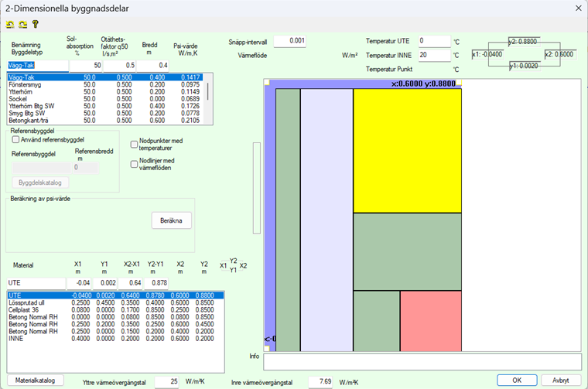The image size is (588, 389).
Task: Click the yellow region in the drawing
Action: (x=407, y=149)
